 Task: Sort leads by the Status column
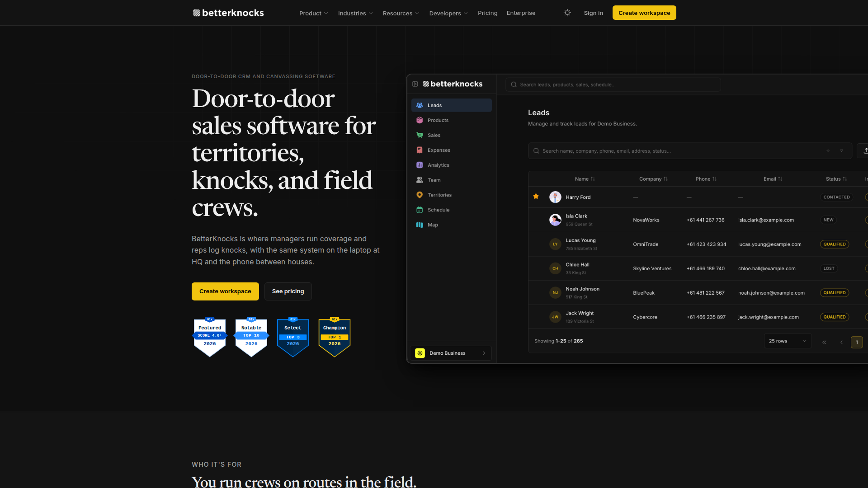click(836, 179)
